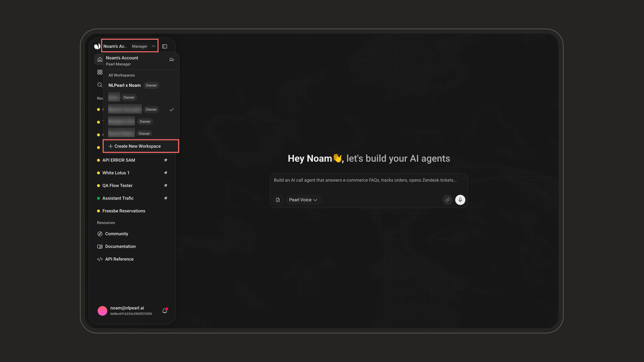Open notifications bell icon
The image size is (644, 362).
pos(165,311)
